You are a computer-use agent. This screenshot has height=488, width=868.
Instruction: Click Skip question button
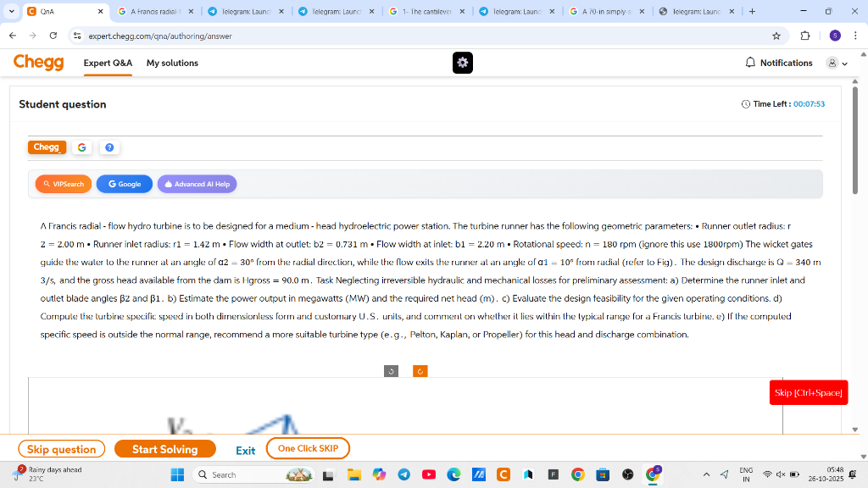61,449
